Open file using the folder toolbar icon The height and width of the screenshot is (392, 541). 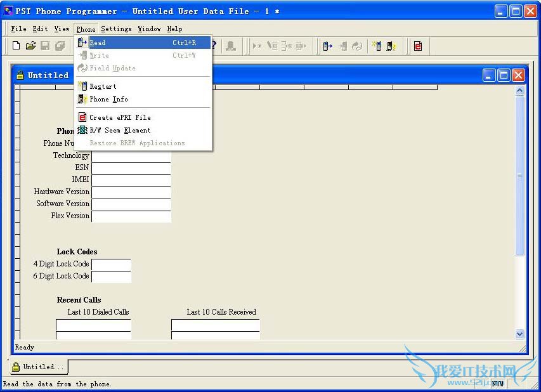pyautogui.click(x=30, y=46)
